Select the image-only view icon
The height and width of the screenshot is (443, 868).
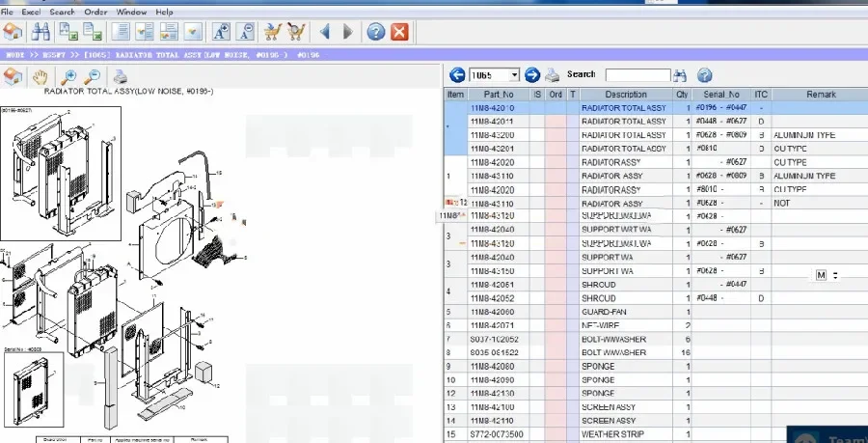pyautogui.click(x=193, y=32)
